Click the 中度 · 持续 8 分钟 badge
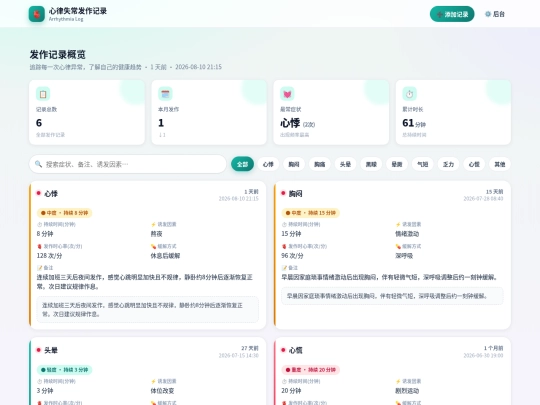 (64, 213)
